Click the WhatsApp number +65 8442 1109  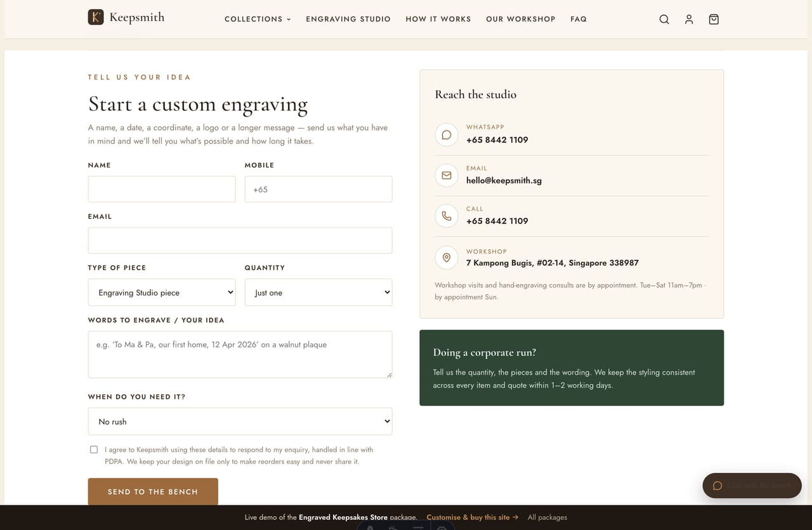point(497,139)
